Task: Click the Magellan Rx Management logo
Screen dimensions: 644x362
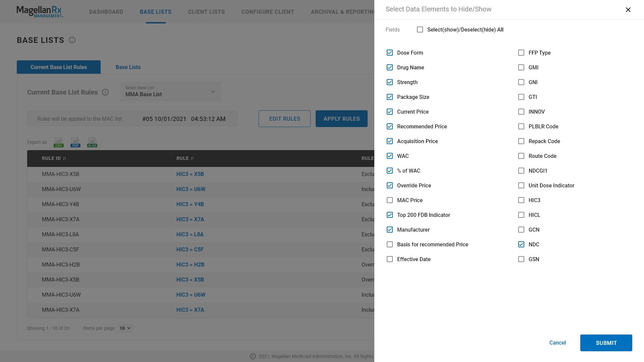Action: point(40,12)
